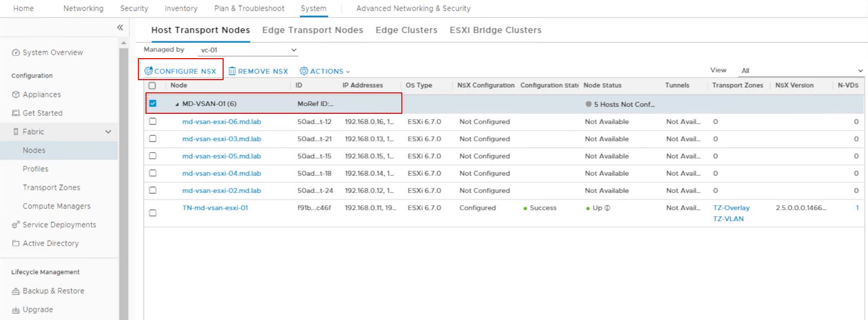The width and height of the screenshot is (868, 320).
Task: Open md-vsan-esxi-06.md.lab host link
Action: (x=222, y=122)
